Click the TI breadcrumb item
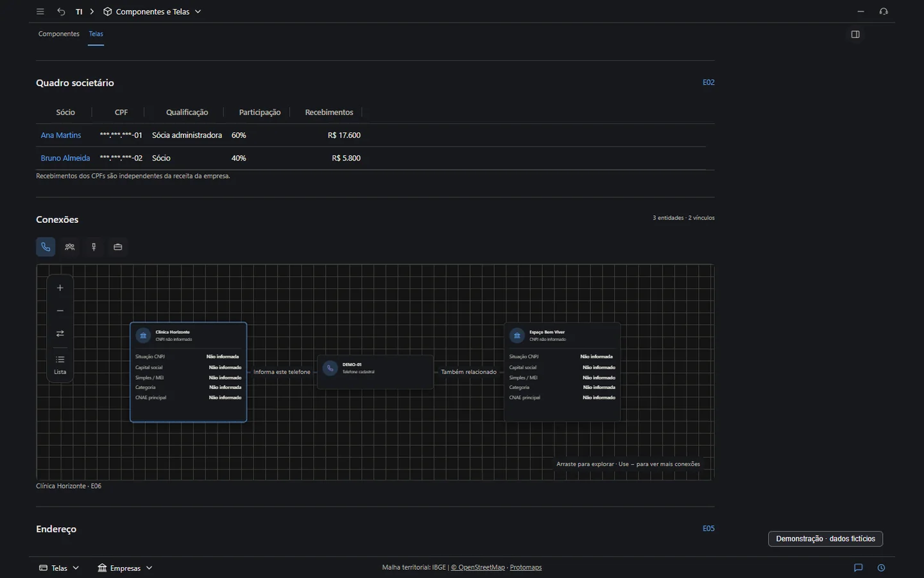The width and height of the screenshot is (924, 578). pyautogui.click(x=79, y=12)
